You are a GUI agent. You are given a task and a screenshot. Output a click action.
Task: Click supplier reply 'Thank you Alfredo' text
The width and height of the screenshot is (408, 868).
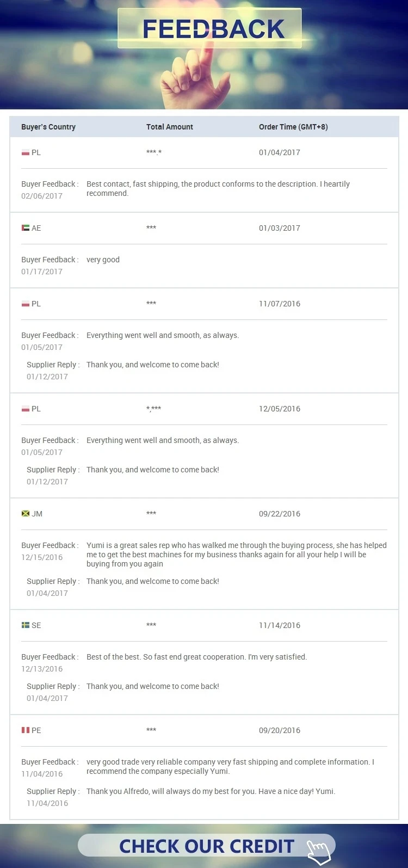tap(211, 791)
